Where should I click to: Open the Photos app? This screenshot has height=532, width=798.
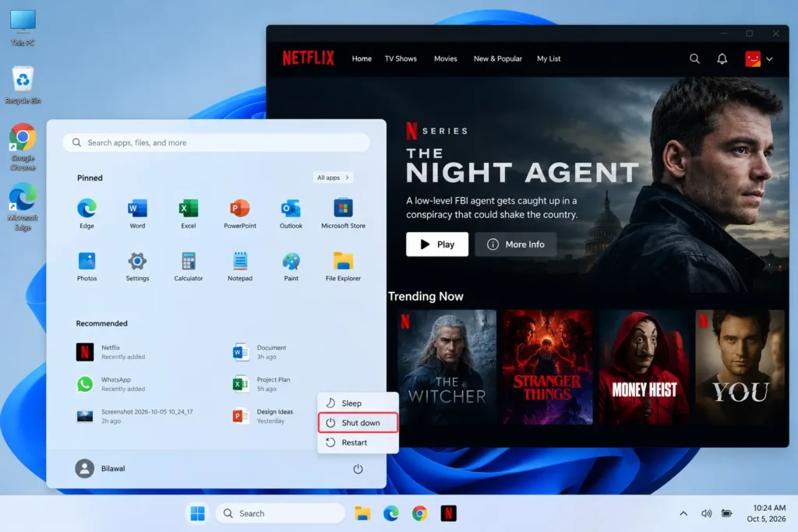click(87, 266)
